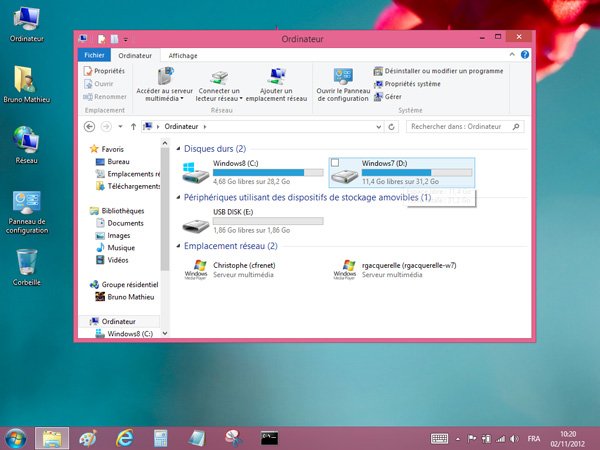Open Ordinateur desktop shortcut
Image resolution: width=600 pixels, height=450 pixels.
click(x=27, y=24)
